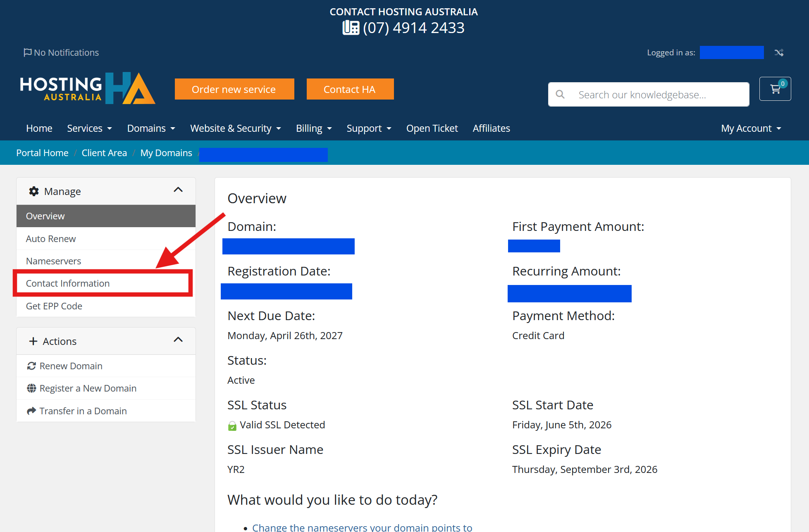Image resolution: width=809 pixels, height=532 pixels.
Task: Select Get EPP Code
Action: 106,306
